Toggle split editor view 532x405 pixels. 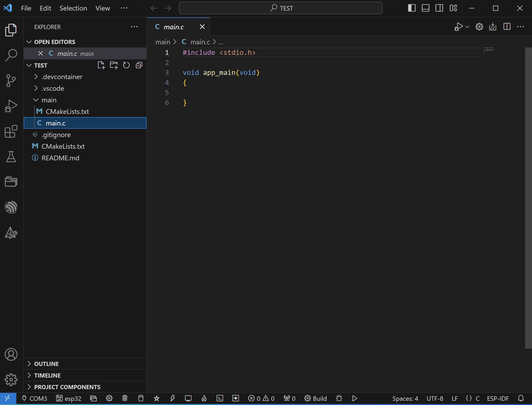pos(507,26)
